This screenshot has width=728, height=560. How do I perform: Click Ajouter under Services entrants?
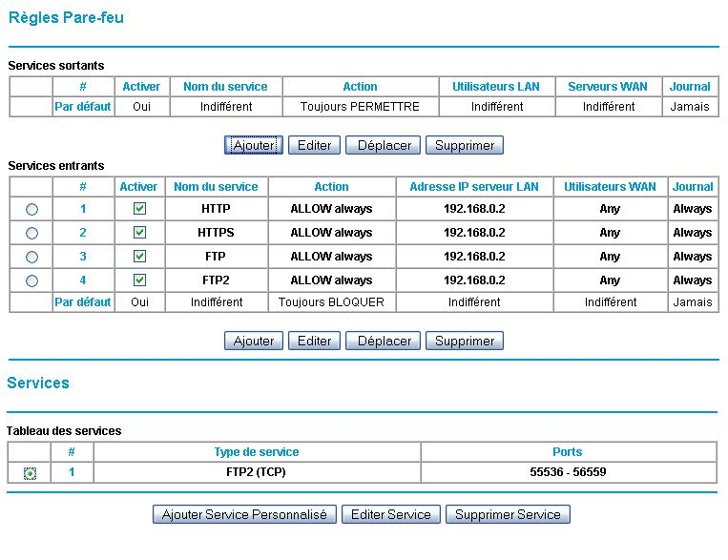pos(254,341)
